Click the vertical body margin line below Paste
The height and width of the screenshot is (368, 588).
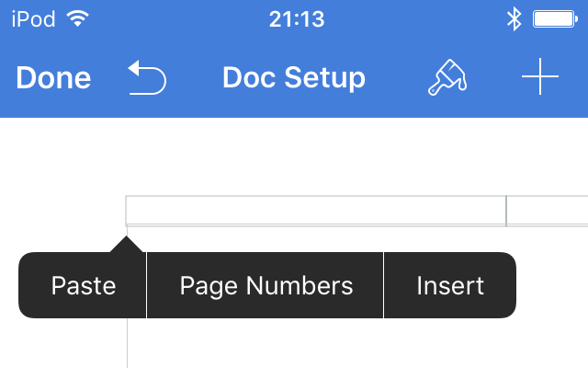[127, 343]
